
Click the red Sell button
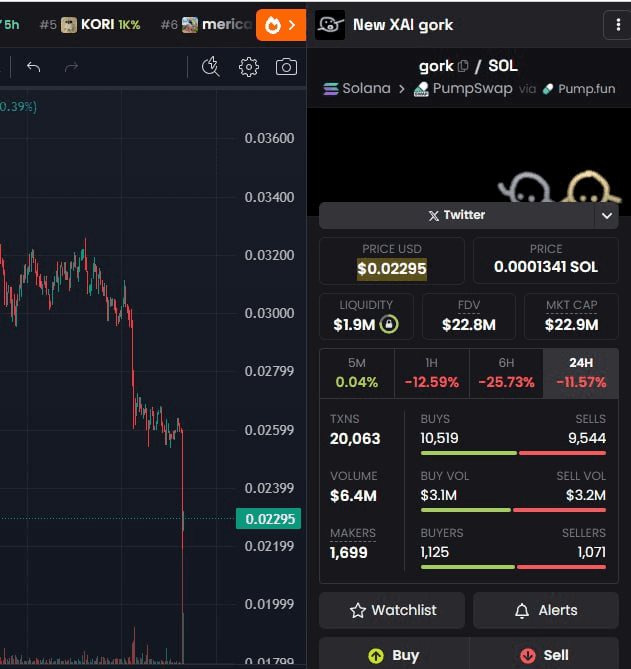(x=544, y=654)
